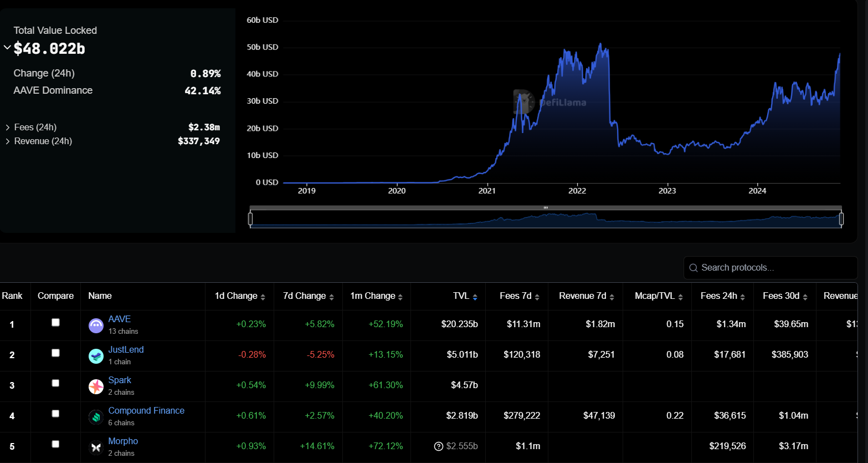The height and width of the screenshot is (463, 868).
Task: Open the Compound Finance protocol page
Action: click(x=146, y=411)
